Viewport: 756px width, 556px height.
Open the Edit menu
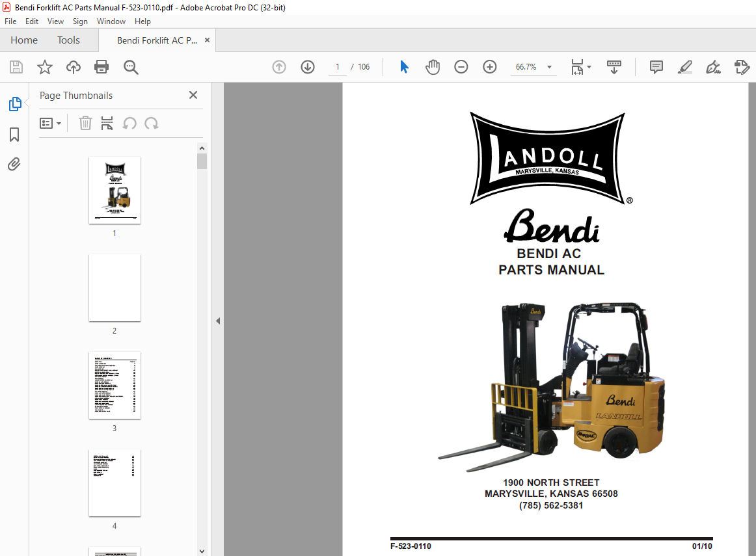point(32,21)
